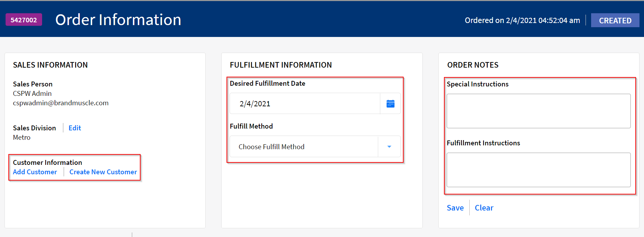
Task: Click the Sales Information panel header
Action: [50, 65]
